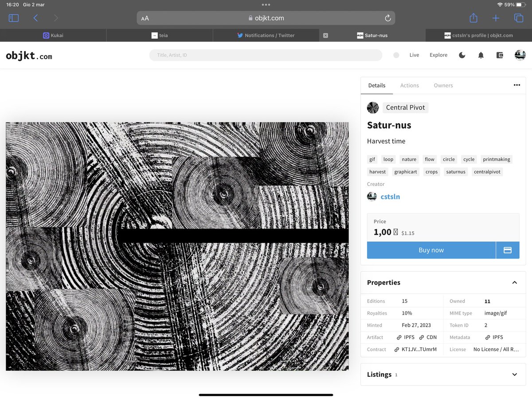Select the Owners tab
532x399 pixels.
tap(443, 85)
